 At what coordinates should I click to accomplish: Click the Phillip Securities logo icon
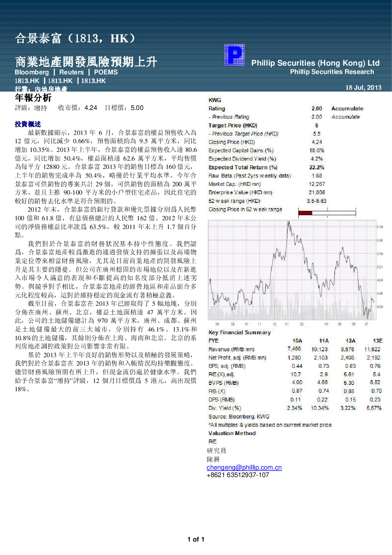[x=235, y=55]
